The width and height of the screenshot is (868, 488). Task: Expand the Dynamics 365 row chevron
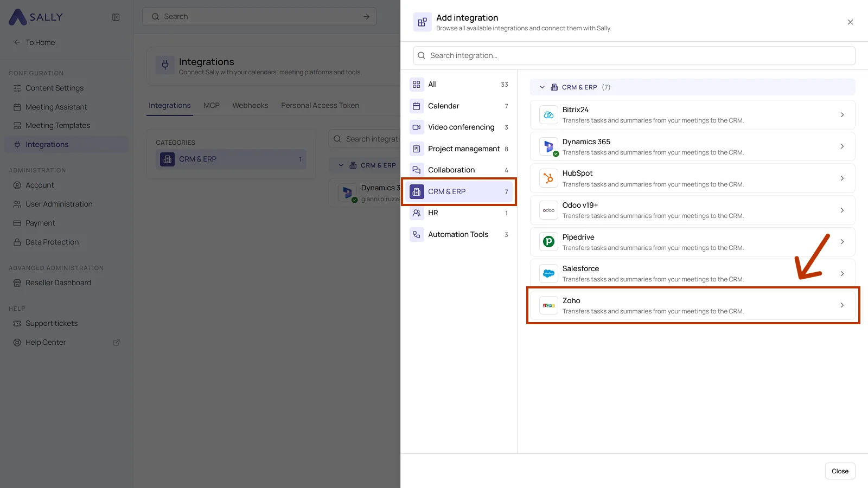pyautogui.click(x=842, y=146)
